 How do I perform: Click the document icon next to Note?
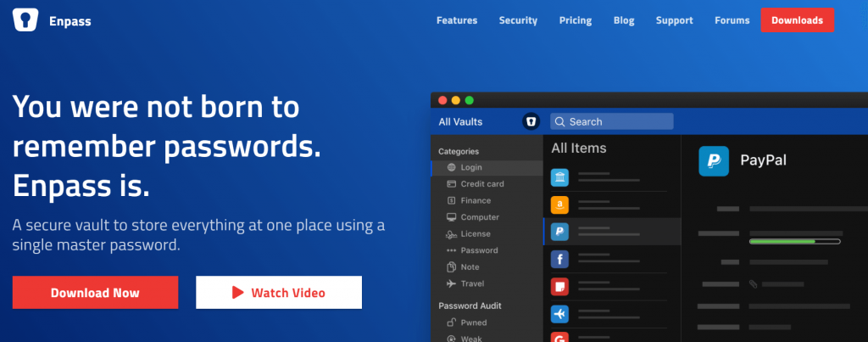coord(451,267)
